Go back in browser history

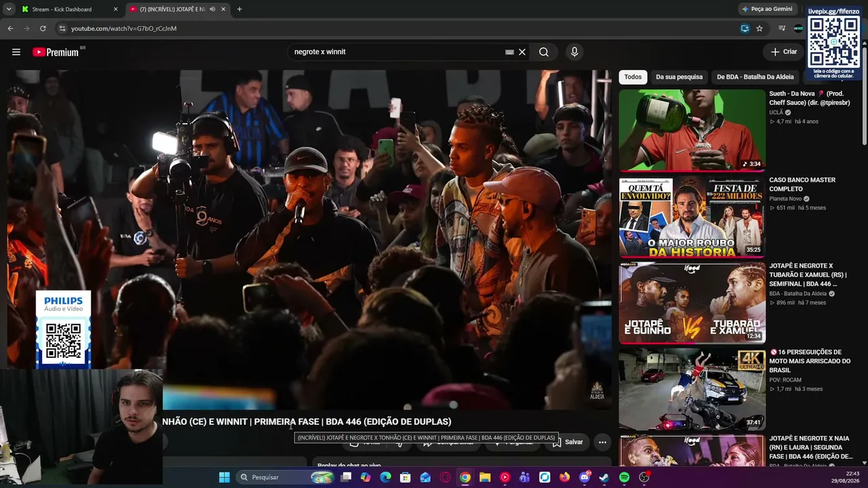coord(10,28)
